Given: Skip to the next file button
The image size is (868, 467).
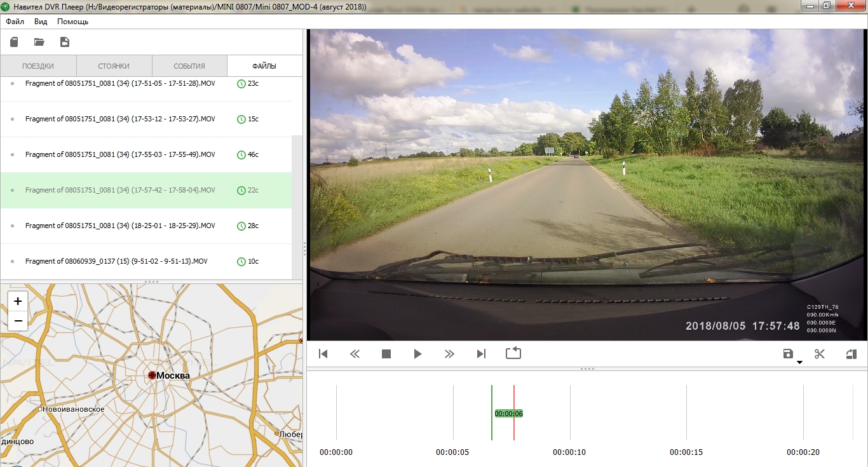Looking at the screenshot, I should (481, 354).
